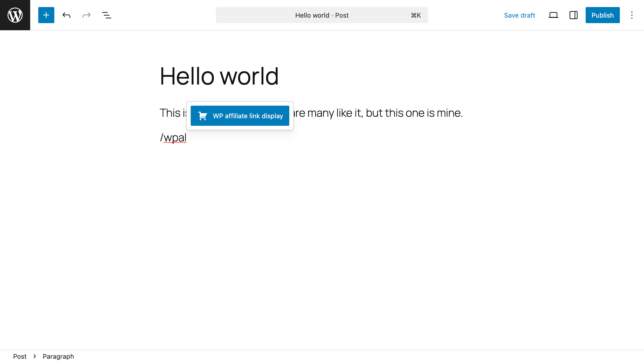
Task: Select Post in the bottom breadcrumb
Action: (20, 356)
